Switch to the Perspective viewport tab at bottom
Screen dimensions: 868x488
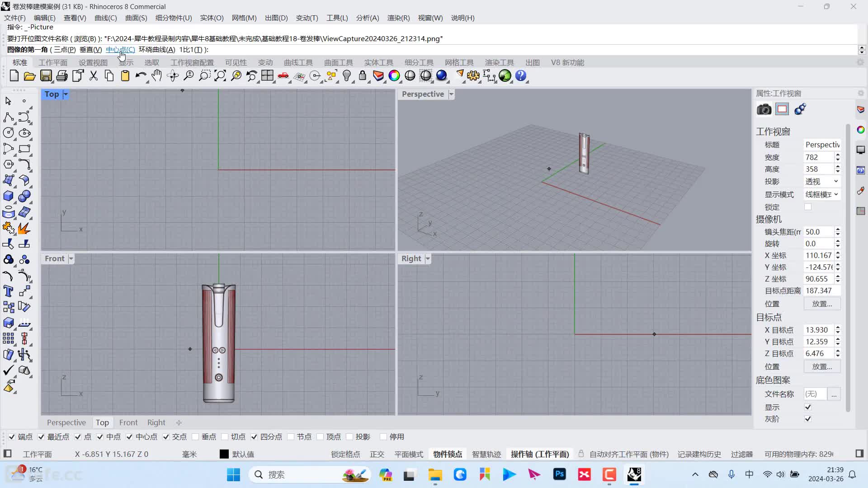point(66,422)
